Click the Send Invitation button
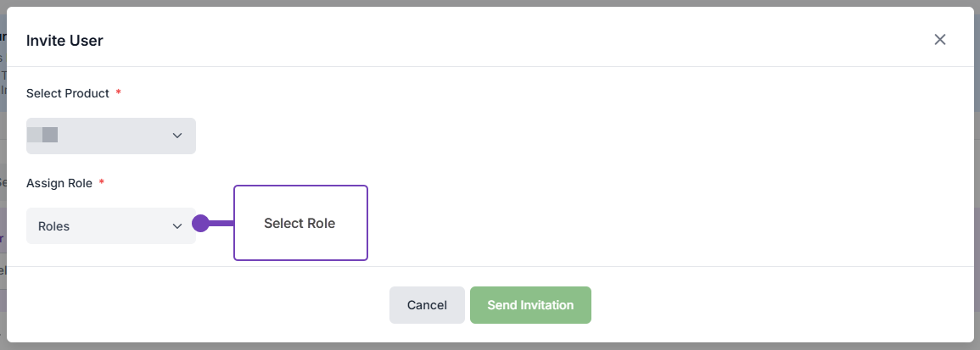 click(x=530, y=305)
